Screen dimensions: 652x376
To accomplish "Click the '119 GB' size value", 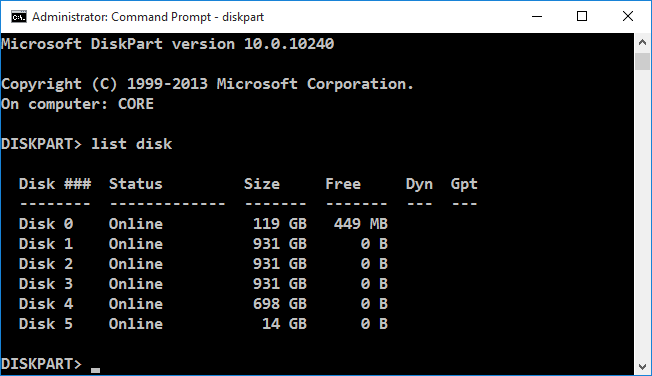I will click(x=280, y=224).
